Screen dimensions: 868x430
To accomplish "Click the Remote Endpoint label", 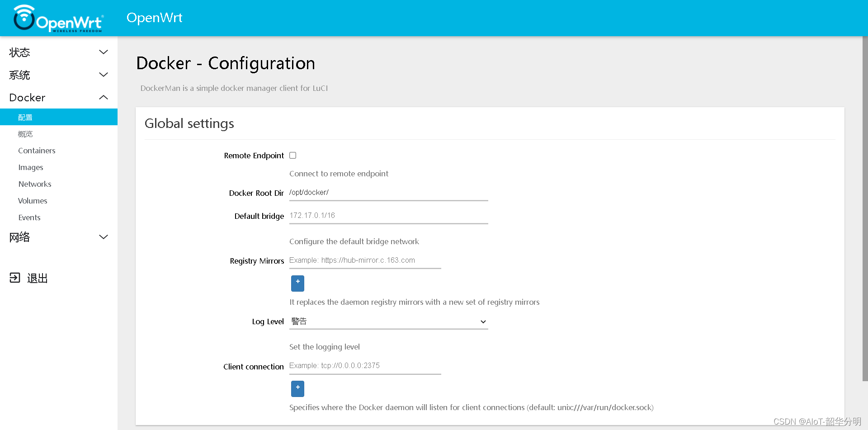I will click(254, 156).
